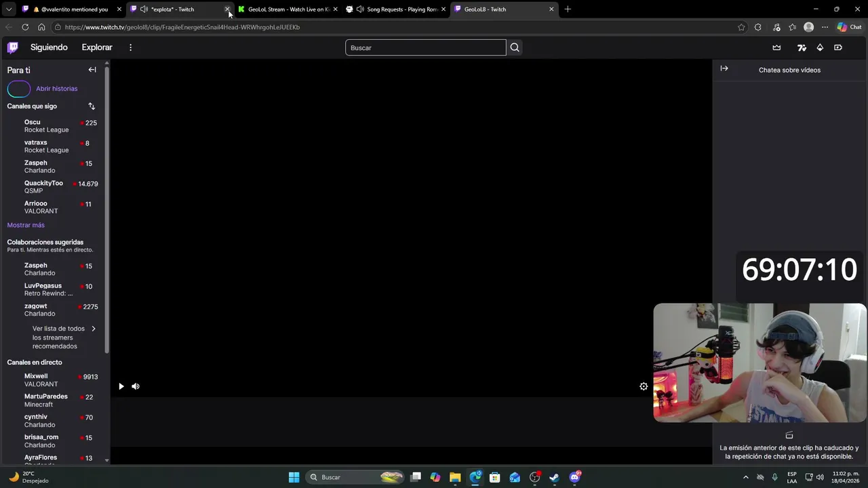This screenshot has width=868, height=488.
Task: Open a new browser tab
Action: (x=568, y=9)
